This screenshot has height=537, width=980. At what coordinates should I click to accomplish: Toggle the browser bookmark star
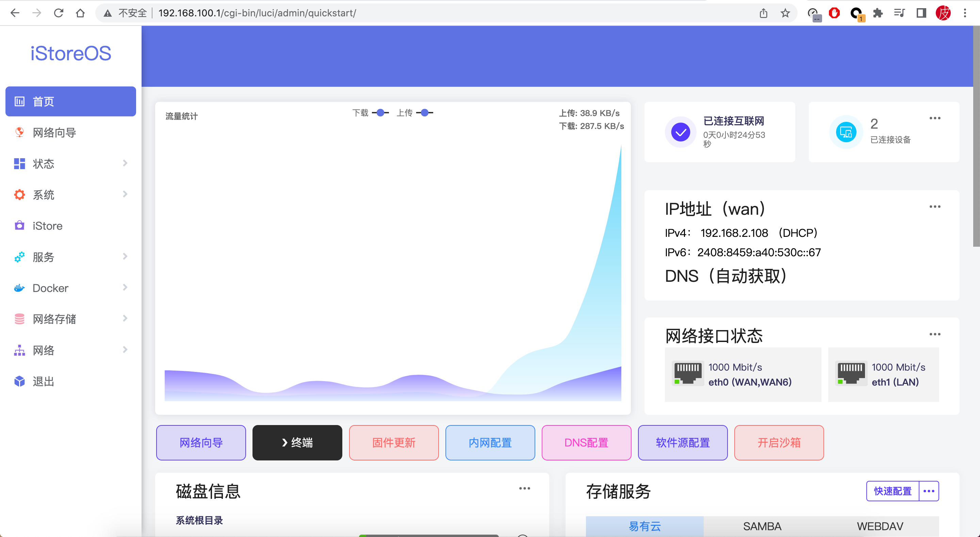click(x=785, y=13)
